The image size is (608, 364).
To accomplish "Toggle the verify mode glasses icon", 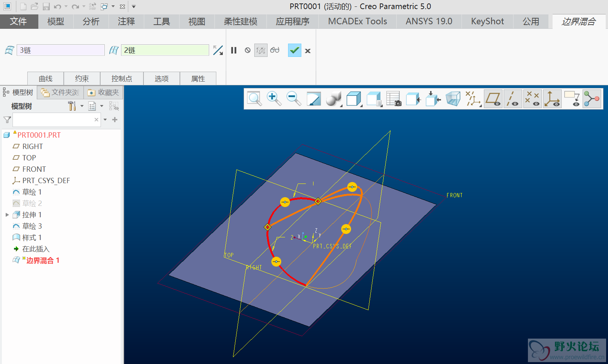I will pyautogui.click(x=275, y=50).
